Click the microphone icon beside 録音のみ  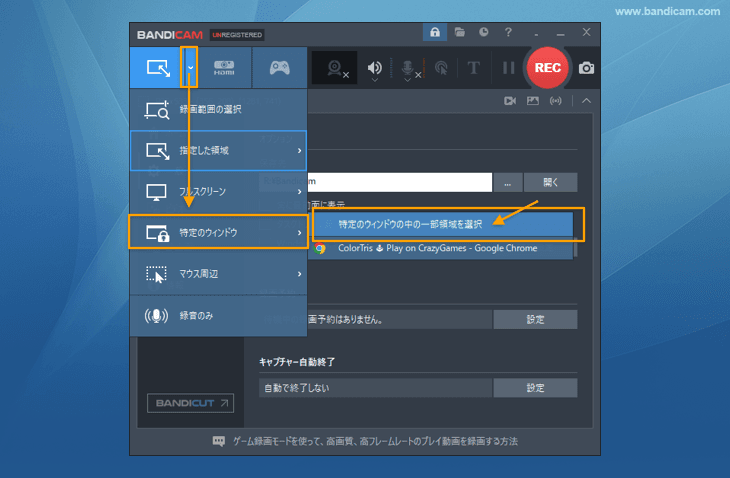156,316
